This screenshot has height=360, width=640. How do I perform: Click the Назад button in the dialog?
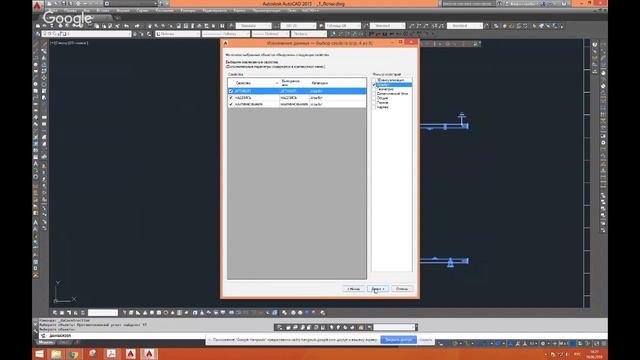point(353,289)
